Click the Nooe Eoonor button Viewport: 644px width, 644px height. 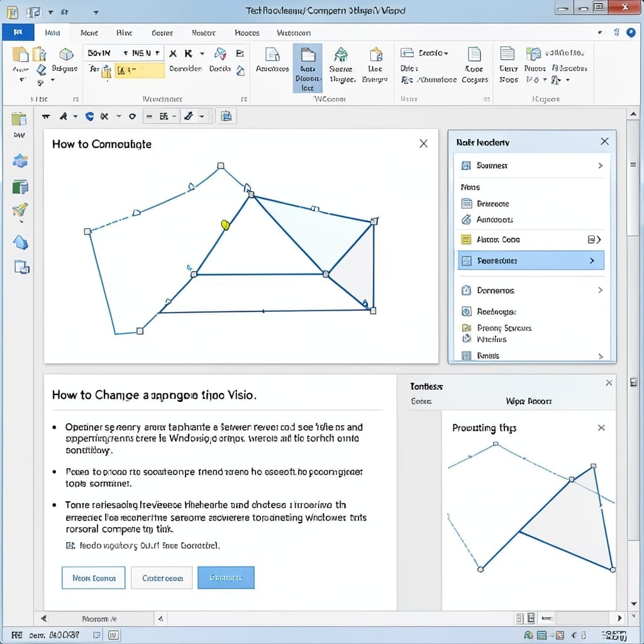pos(94,578)
